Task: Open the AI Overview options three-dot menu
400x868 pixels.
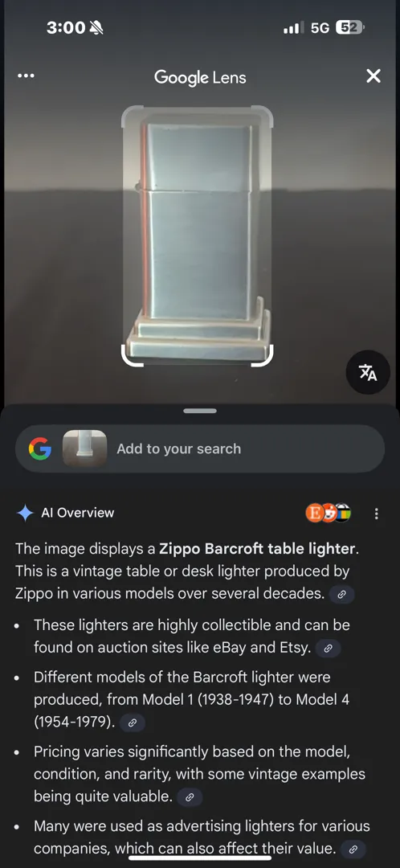Action: pos(376,514)
